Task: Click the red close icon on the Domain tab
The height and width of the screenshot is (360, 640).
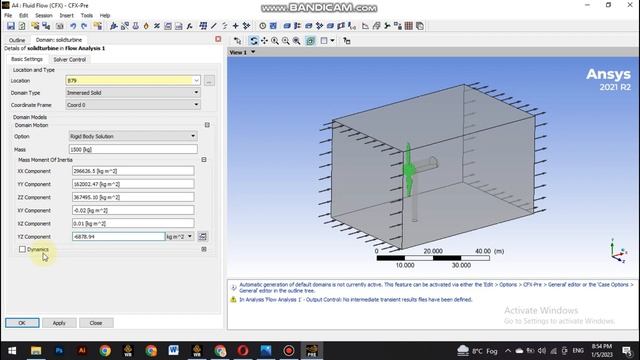Action: (x=218, y=39)
